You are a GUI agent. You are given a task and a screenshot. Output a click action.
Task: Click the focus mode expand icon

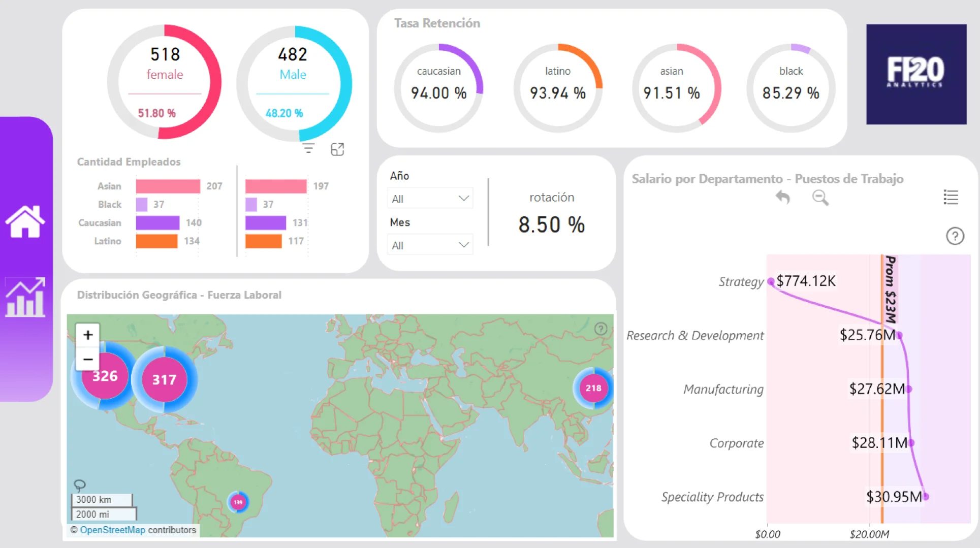(337, 149)
